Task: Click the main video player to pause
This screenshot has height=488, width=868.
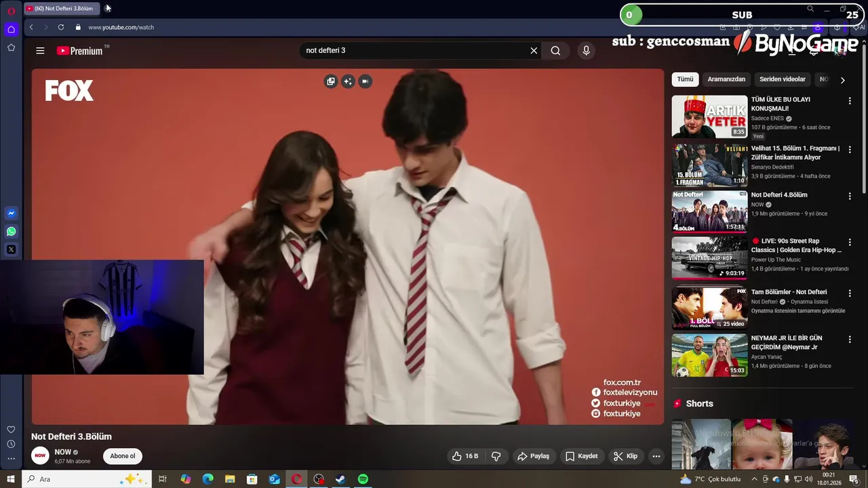Action: pos(348,247)
